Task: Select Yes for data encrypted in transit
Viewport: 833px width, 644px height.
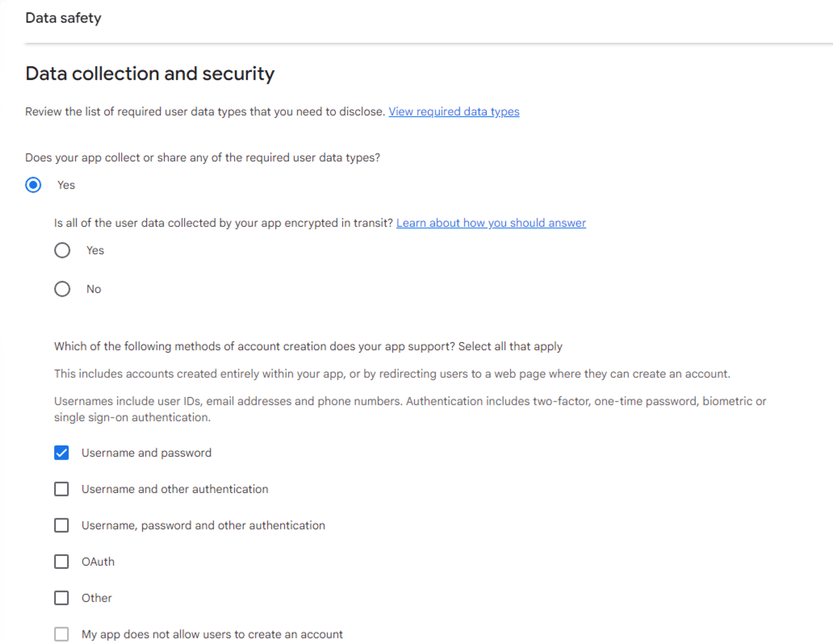Action: 62,251
